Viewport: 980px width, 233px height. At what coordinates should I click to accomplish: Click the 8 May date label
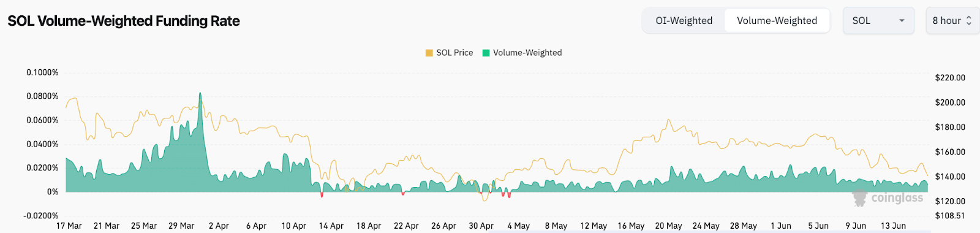[x=556, y=226]
